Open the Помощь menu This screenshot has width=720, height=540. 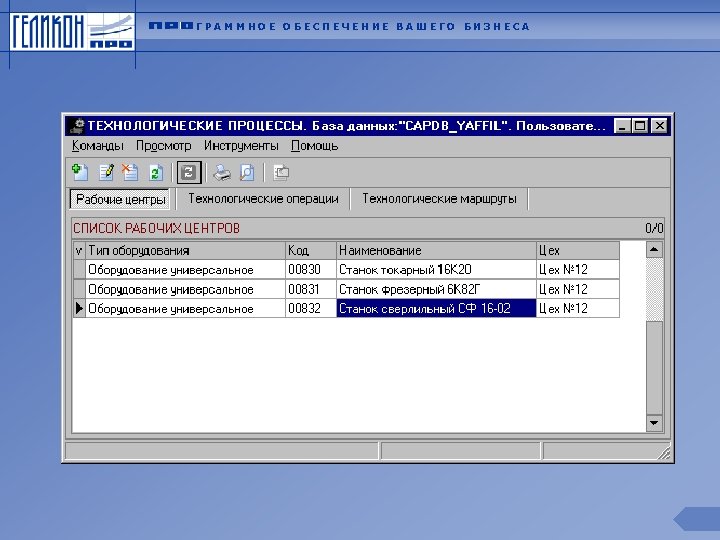pyautogui.click(x=315, y=146)
